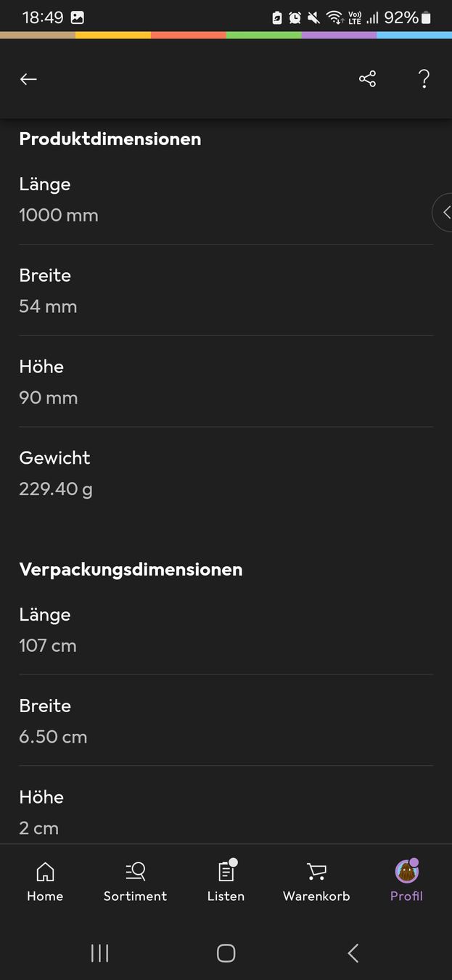452x980 pixels.
Task: Tap Höhe 90 mm entry
Action: click(226, 382)
